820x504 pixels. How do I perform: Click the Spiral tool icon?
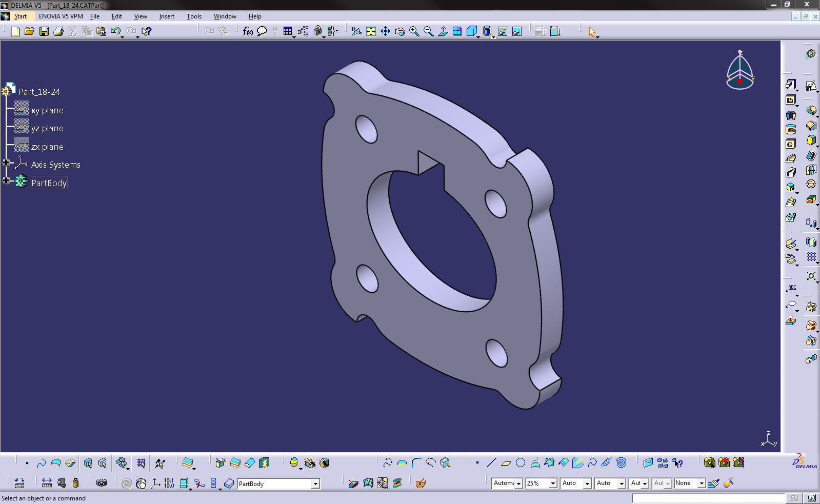coord(621,463)
